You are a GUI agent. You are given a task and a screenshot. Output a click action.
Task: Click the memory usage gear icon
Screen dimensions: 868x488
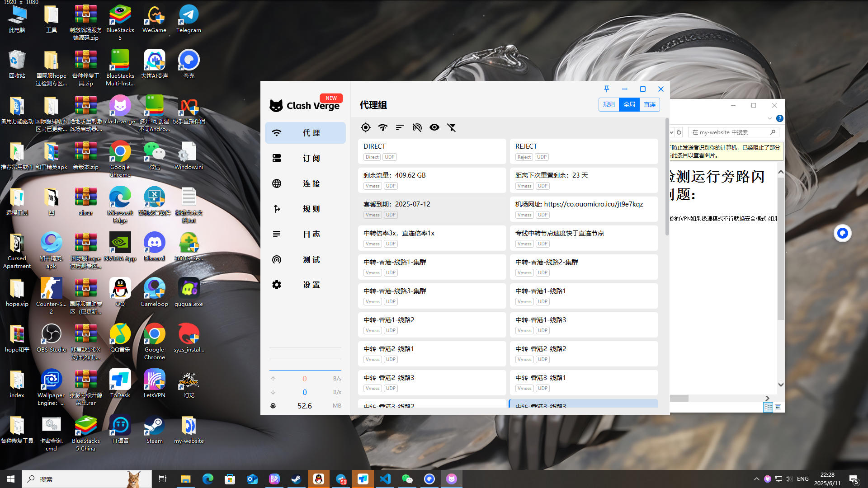pos(273,406)
